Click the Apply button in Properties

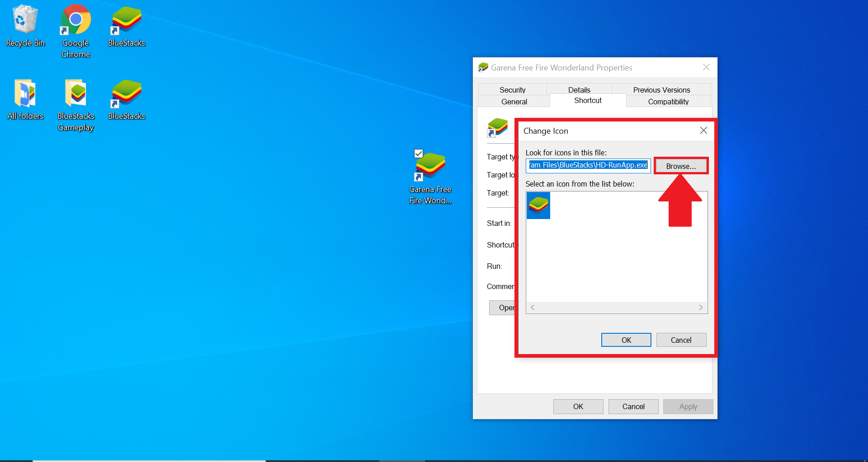tap(688, 406)
